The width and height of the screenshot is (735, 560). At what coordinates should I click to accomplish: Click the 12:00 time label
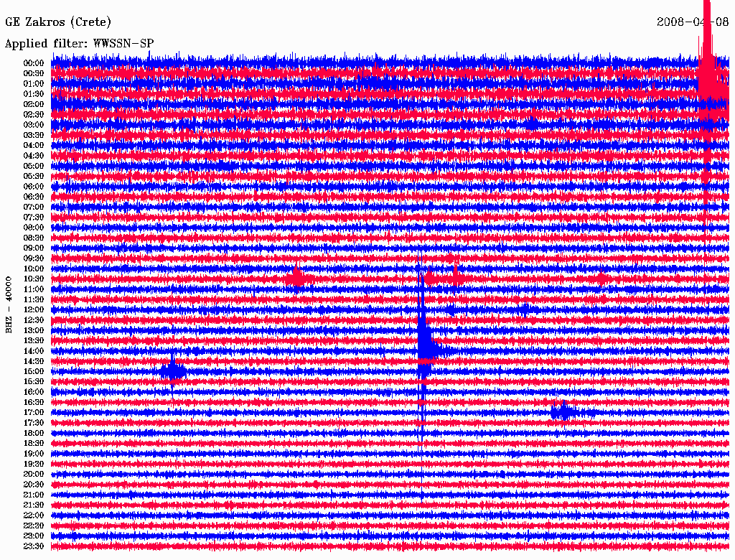[34, 309]
